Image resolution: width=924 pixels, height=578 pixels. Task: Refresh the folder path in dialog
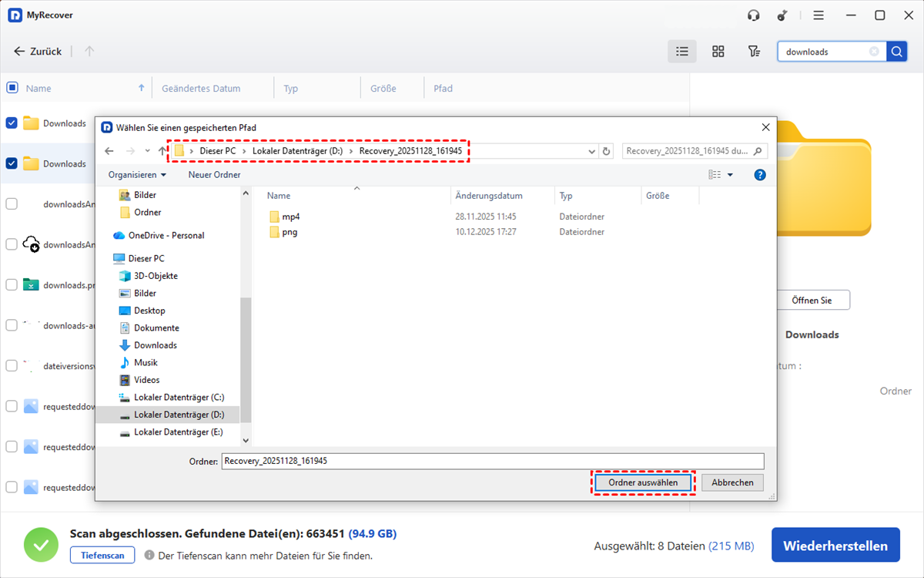pos(607,152)
